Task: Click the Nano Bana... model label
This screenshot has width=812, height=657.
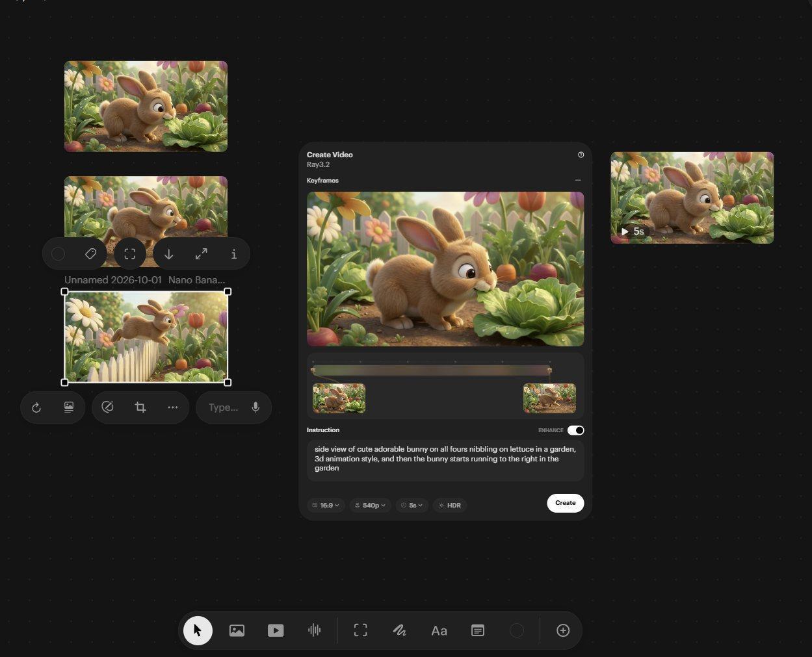Action: coord(197,280)
